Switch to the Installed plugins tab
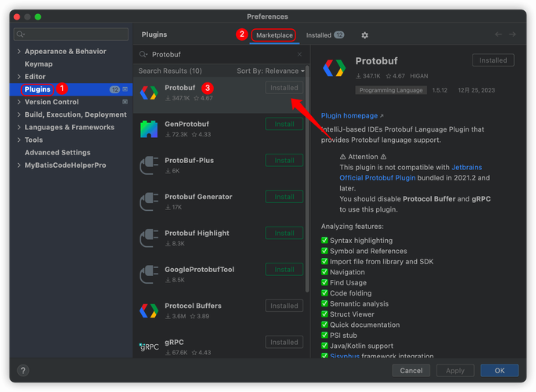The width and height of the screenshot is (536, 392). point(324,35)
